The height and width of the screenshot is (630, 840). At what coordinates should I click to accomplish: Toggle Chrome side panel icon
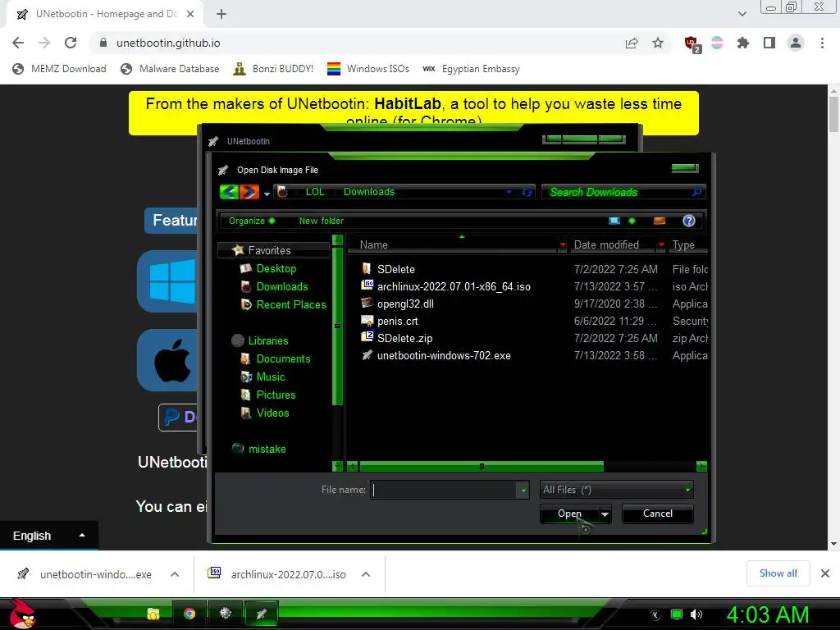click(769, 43)
